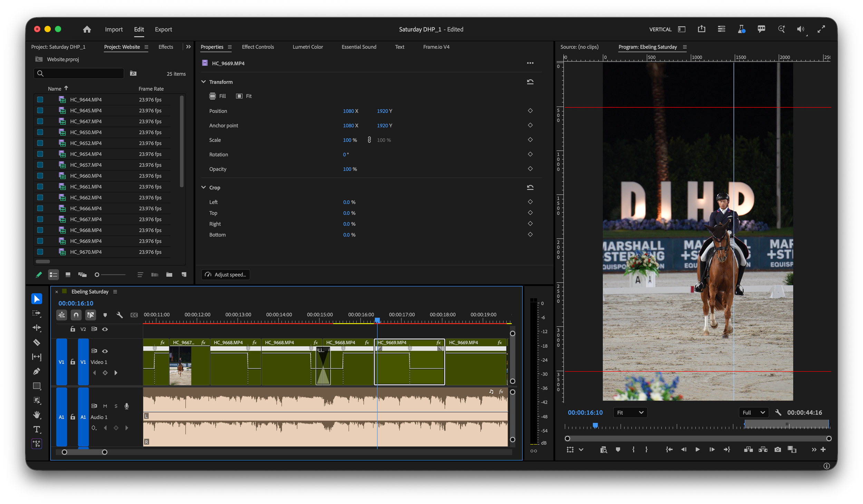The width and height of the screenshot is (863, 504).
Task: Open timeline settings wrench icon
Action: click(x=119, y=315)
